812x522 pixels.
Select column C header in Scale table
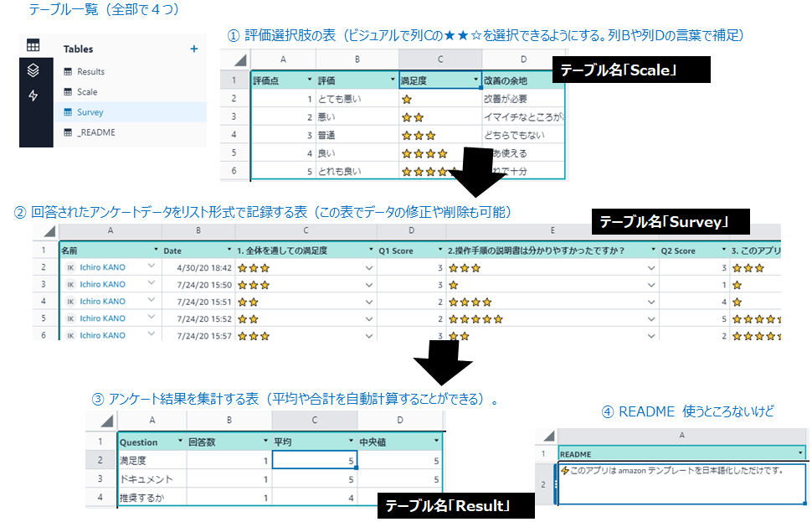pos(440,59)
